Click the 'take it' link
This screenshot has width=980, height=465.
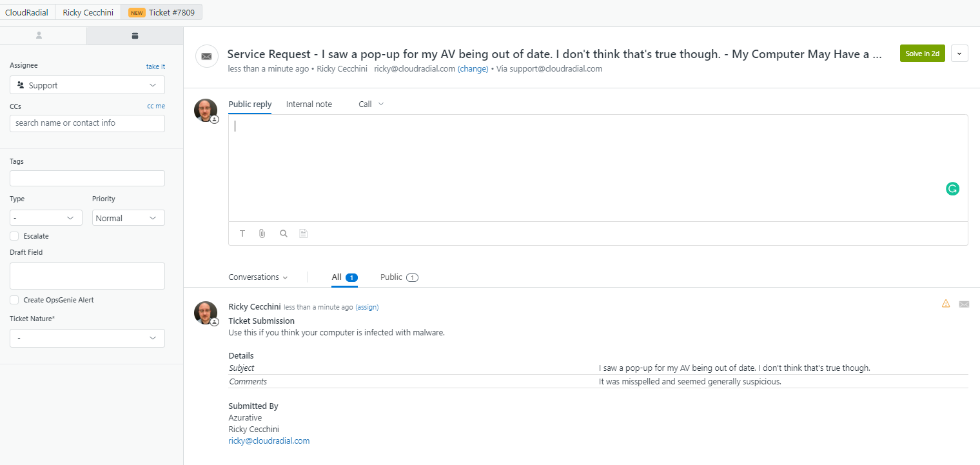tap(155, 66)
